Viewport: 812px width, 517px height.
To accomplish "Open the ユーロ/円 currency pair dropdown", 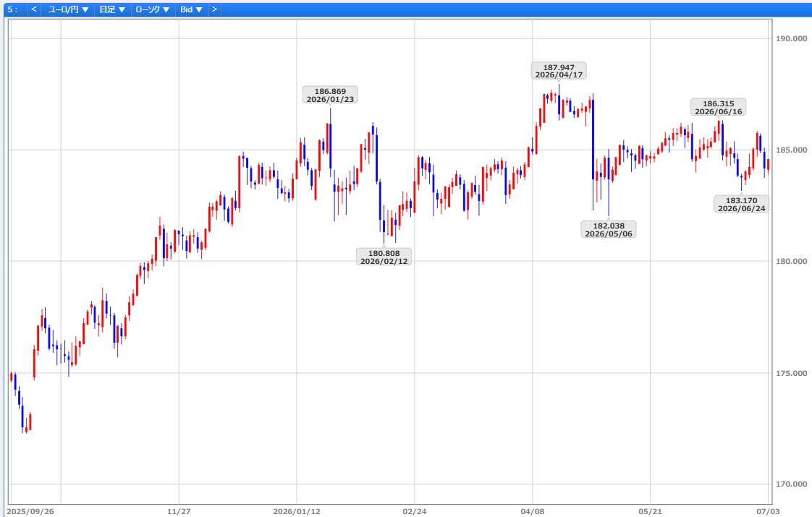I will (68, 9).
